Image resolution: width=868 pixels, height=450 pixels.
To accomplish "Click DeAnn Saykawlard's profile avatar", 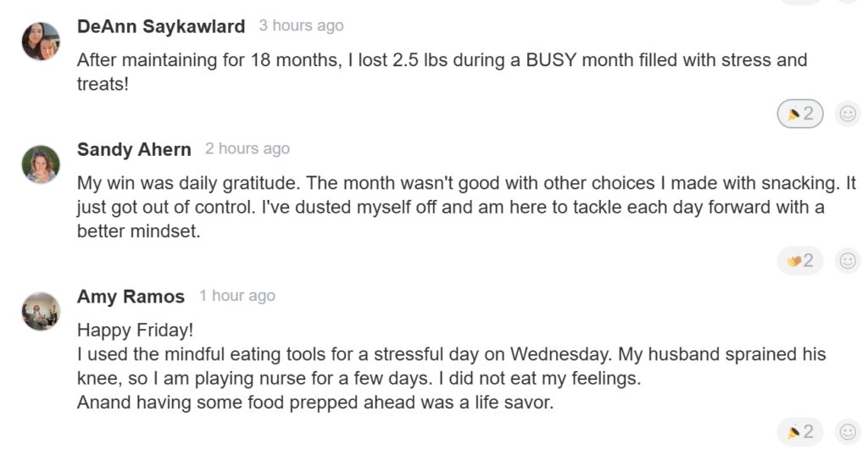I will 41,41.
